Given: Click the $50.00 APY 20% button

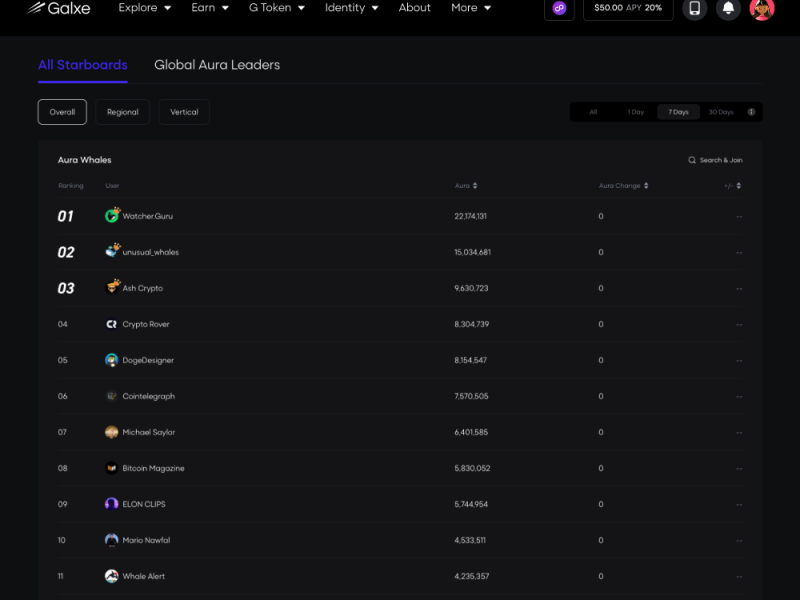Looking at the screenshot, I should tap(628, 8).
